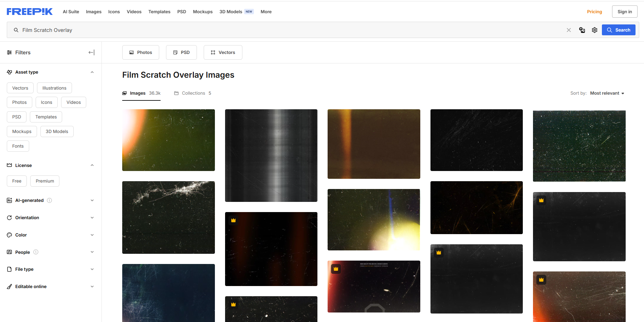Open the grayscale vertical streak thumbnail
Viewport: 644px width, 322px height.
click(x=271, y=156)
